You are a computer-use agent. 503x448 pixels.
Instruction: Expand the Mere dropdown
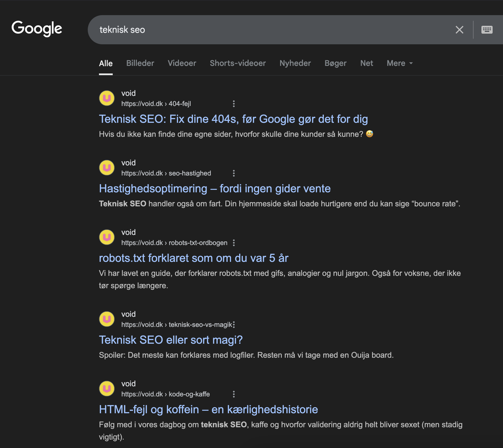[x=400, y=63]
